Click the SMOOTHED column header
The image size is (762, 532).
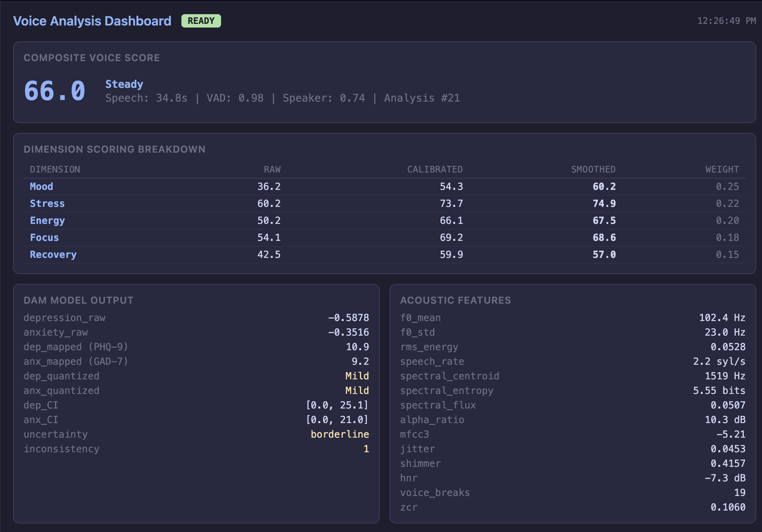(593, 169)
